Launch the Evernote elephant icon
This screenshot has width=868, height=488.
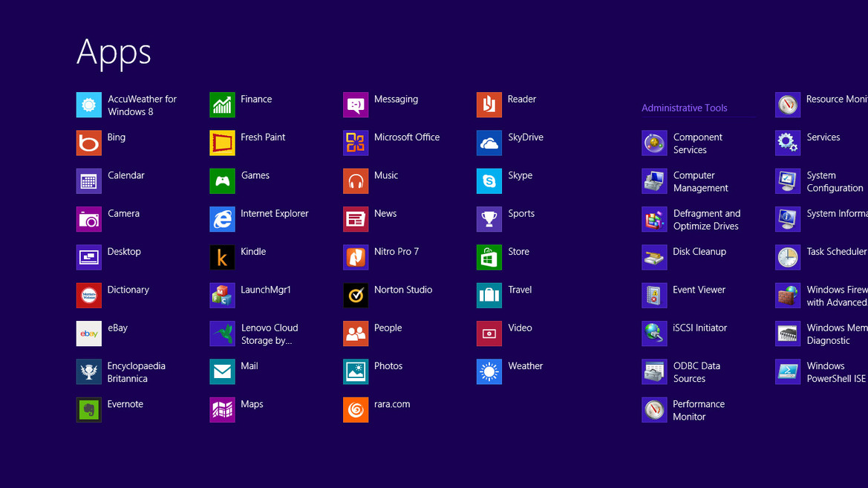pos(88,410)
